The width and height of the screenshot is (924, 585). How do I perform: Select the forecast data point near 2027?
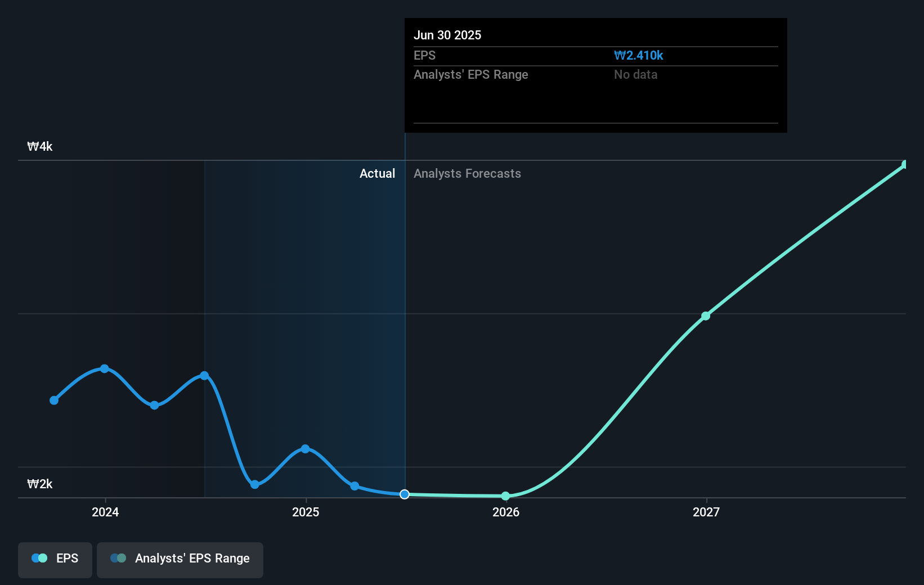coord(706,316)
